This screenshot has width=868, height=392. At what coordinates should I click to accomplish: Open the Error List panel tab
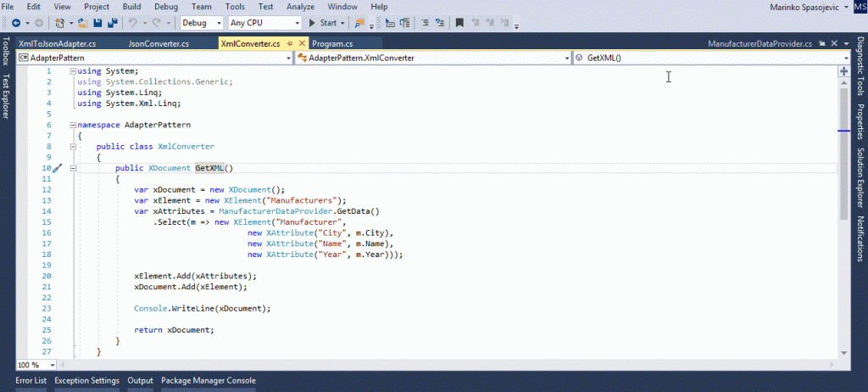(31, 380)
